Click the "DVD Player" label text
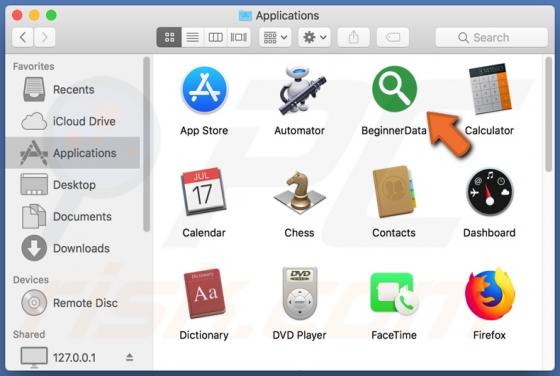The width and height of the screenshot is (560, 376). click(x=299, y=335)
